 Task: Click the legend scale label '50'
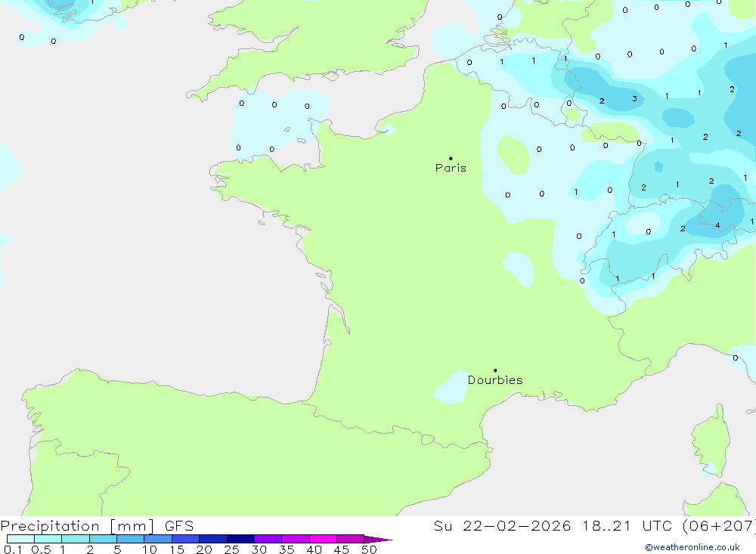tap(370, 549)
